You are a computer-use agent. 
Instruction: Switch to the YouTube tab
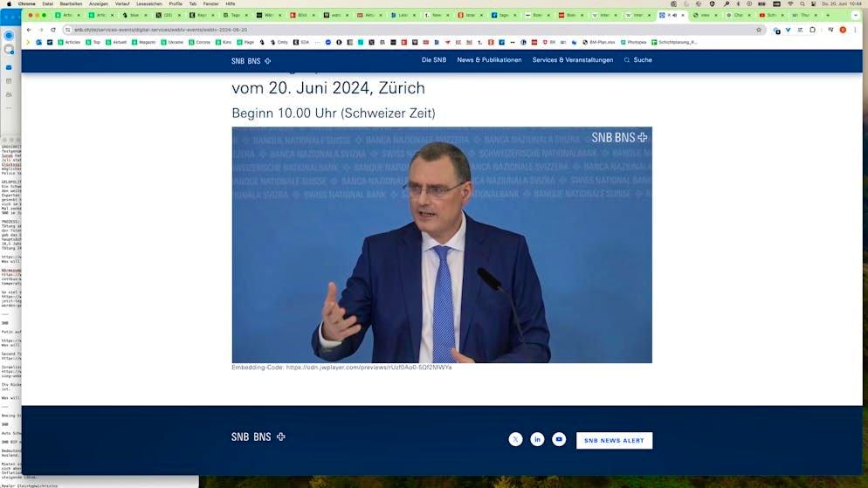point(772,16)
